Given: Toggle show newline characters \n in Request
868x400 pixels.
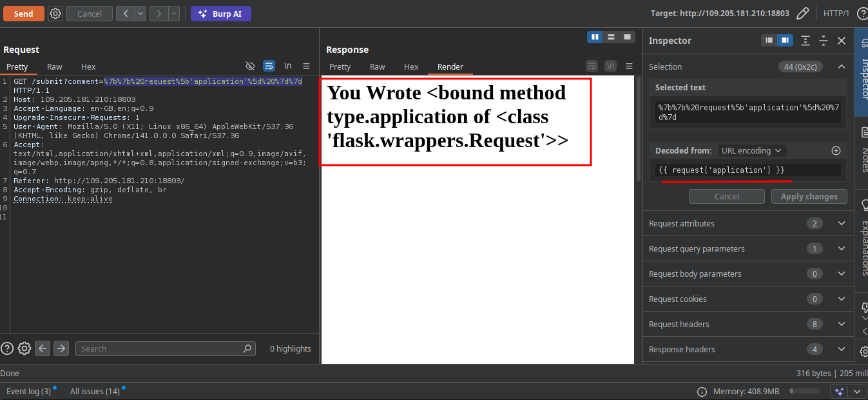Looking at the screenshot, I should tap(288, 66).
